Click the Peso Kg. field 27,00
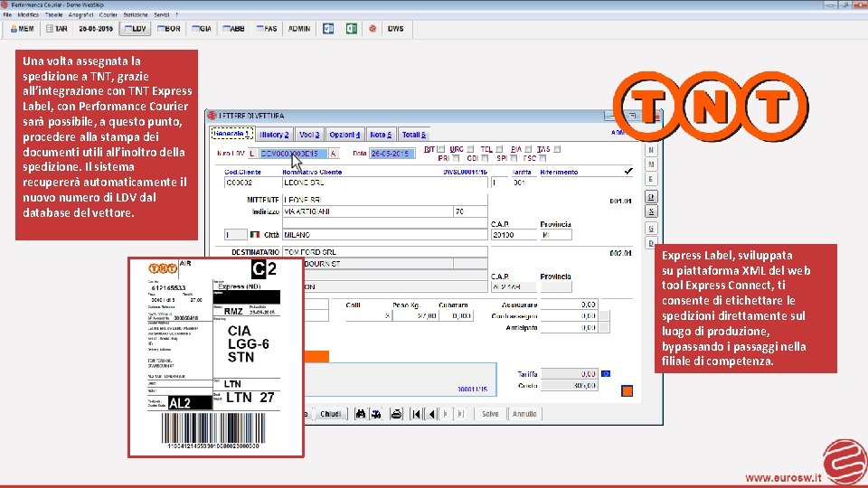Image resolution: width=868 pixels, height=488 pixels. click(x=415, y=315)
